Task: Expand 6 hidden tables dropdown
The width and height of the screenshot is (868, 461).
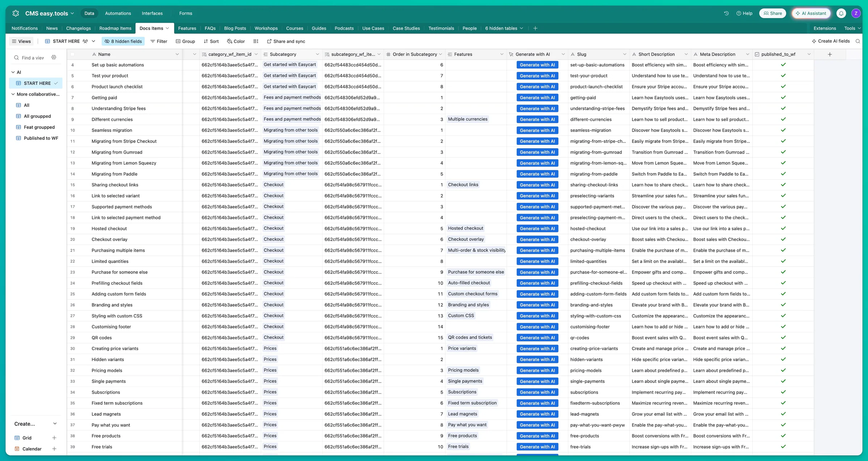Action: (x=504, y=28)
